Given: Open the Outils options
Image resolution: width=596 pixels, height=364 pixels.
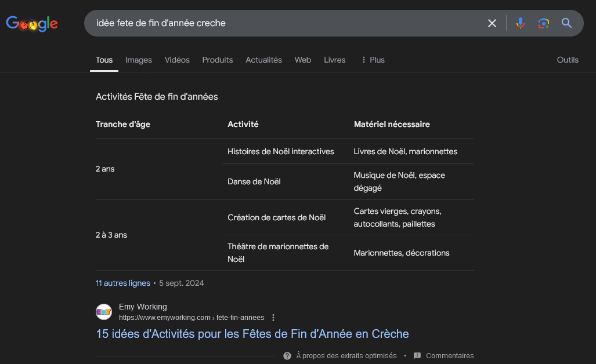Looking at the screenshot, I should 568,60.
